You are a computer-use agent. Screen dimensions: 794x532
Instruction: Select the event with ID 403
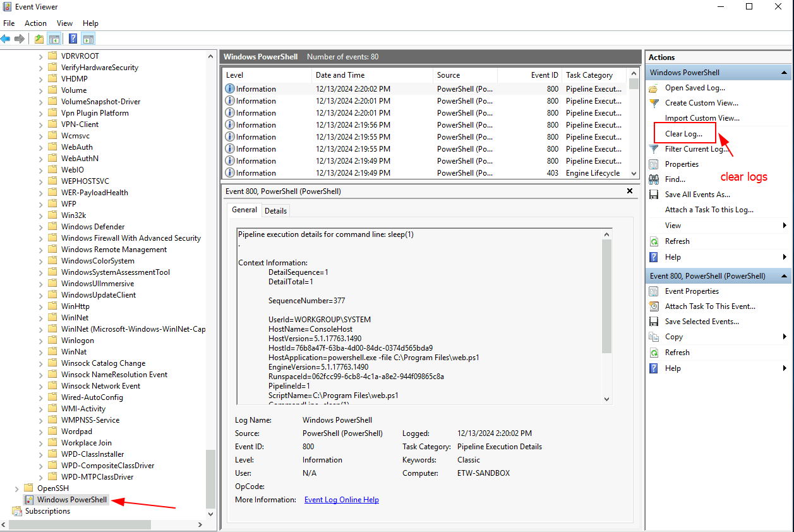point(426,173)
